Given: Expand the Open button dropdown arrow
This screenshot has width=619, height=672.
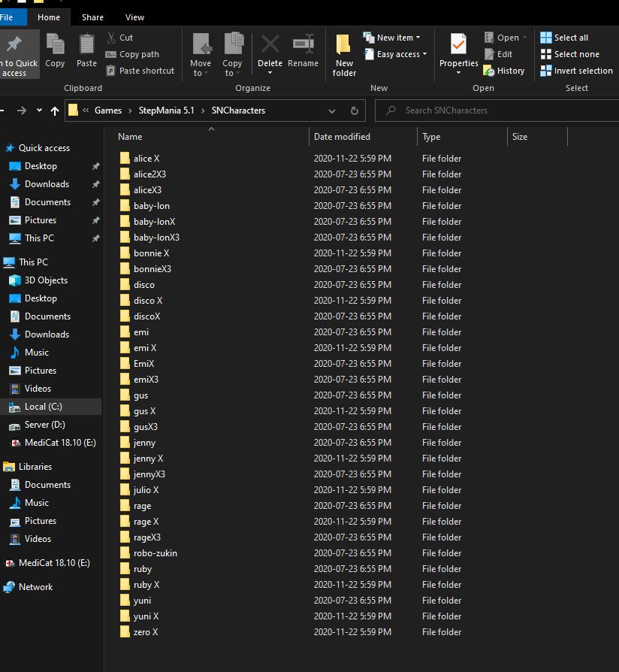Looking at the screenshot, I should (x=525, y=38).
